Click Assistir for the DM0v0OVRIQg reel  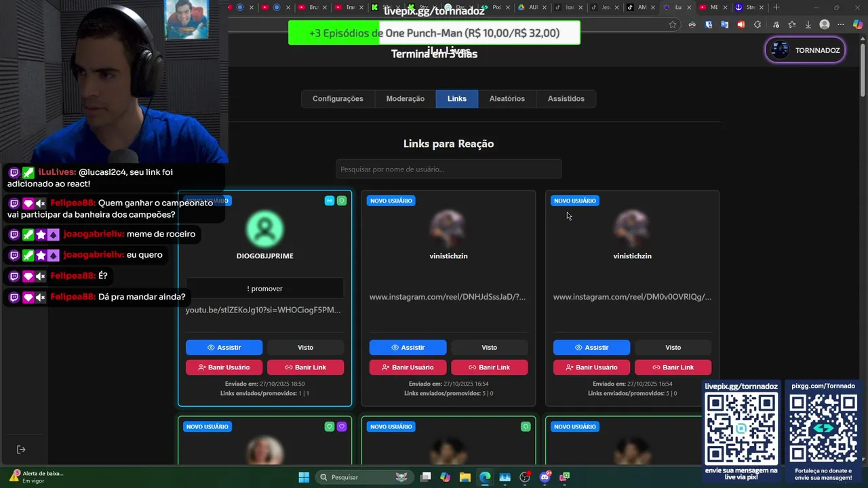[591, 347]
